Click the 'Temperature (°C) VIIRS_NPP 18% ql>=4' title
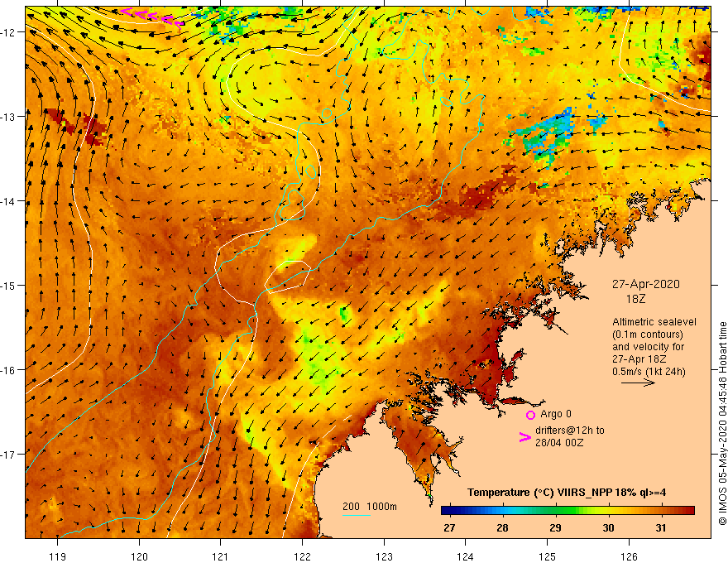Screen dimensions: 728x563 pos(567,493)
